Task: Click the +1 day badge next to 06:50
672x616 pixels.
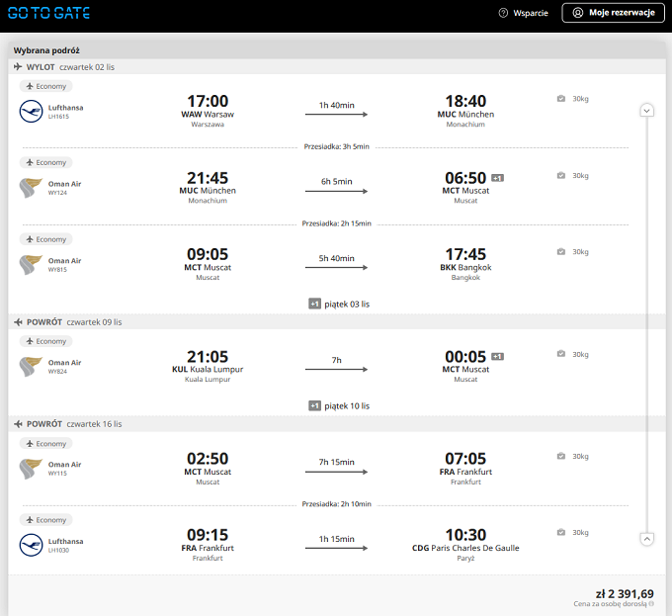Action: pos(497,178)
